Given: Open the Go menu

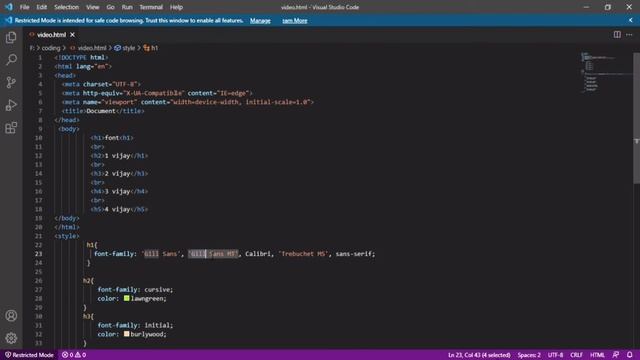Looking at the screenshot, I should coord(110,7).
